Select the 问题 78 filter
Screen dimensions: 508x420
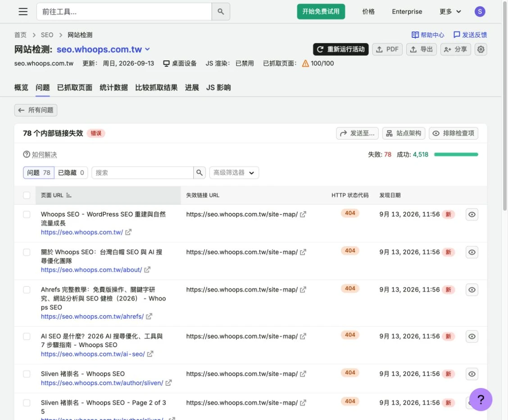click(39, 172)
